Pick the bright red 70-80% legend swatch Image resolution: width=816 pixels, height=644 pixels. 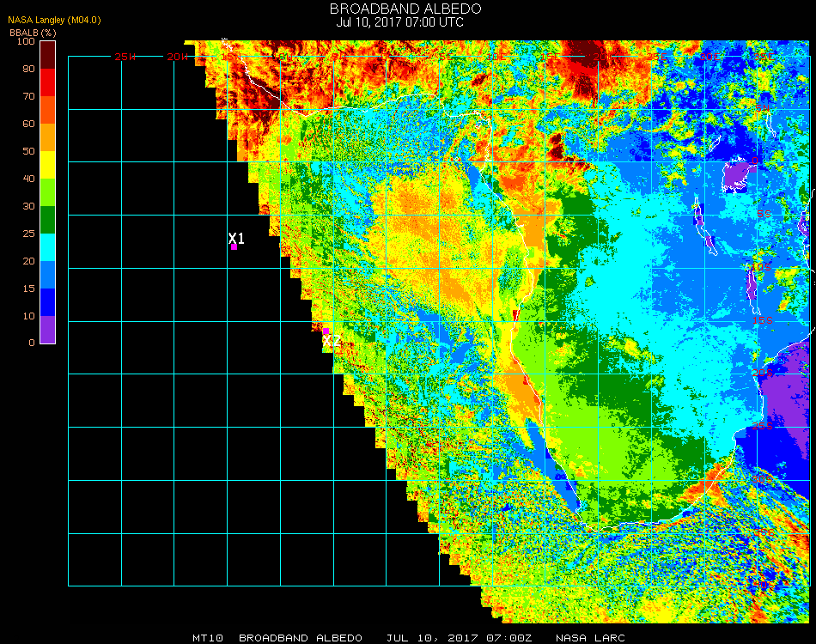(48, 82)
